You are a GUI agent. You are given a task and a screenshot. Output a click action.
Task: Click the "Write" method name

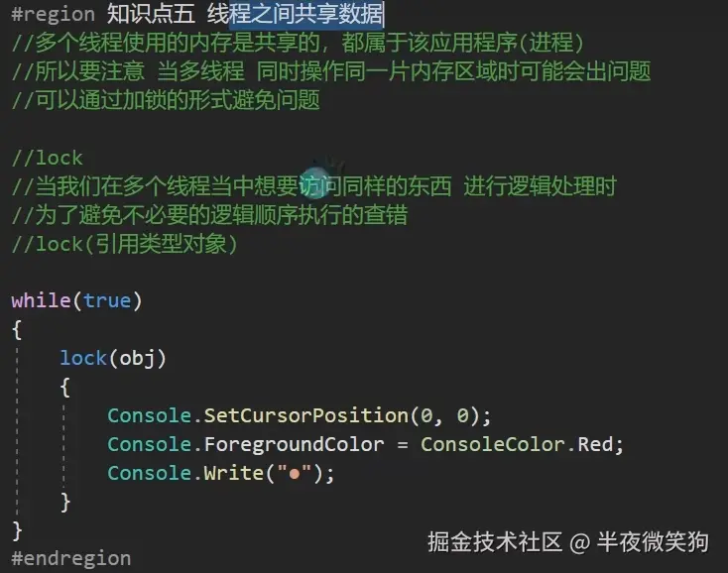[x=233, y=473]
